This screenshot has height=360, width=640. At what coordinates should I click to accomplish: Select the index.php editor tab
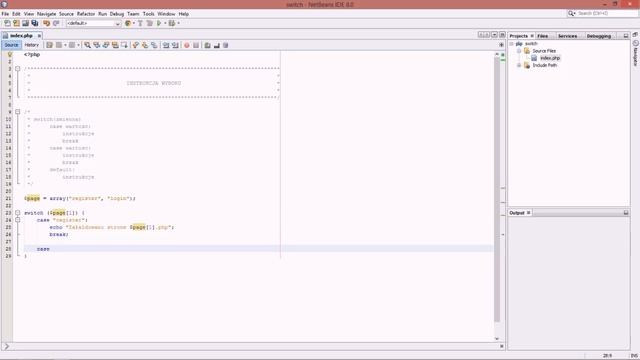[x=21, y=36]
